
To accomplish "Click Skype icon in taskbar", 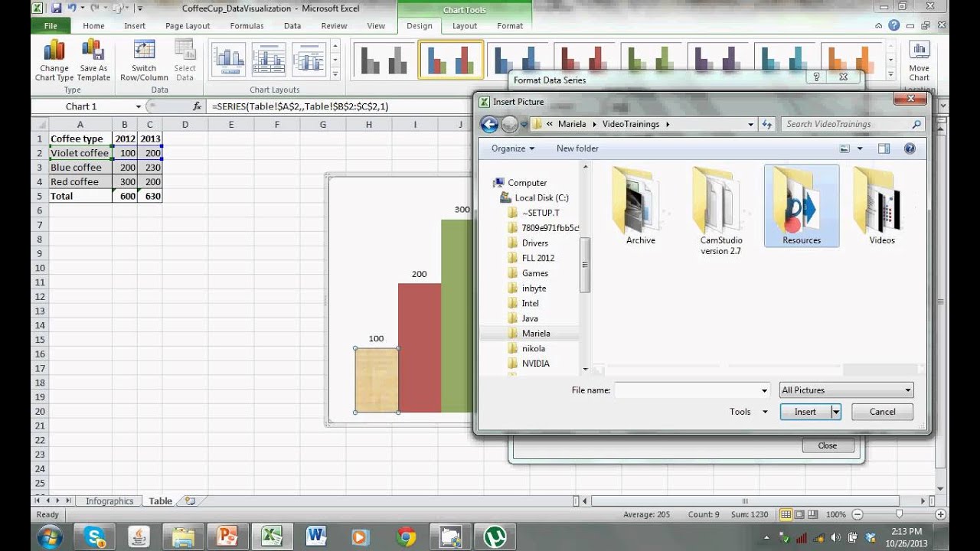I will tap(94, 536).
